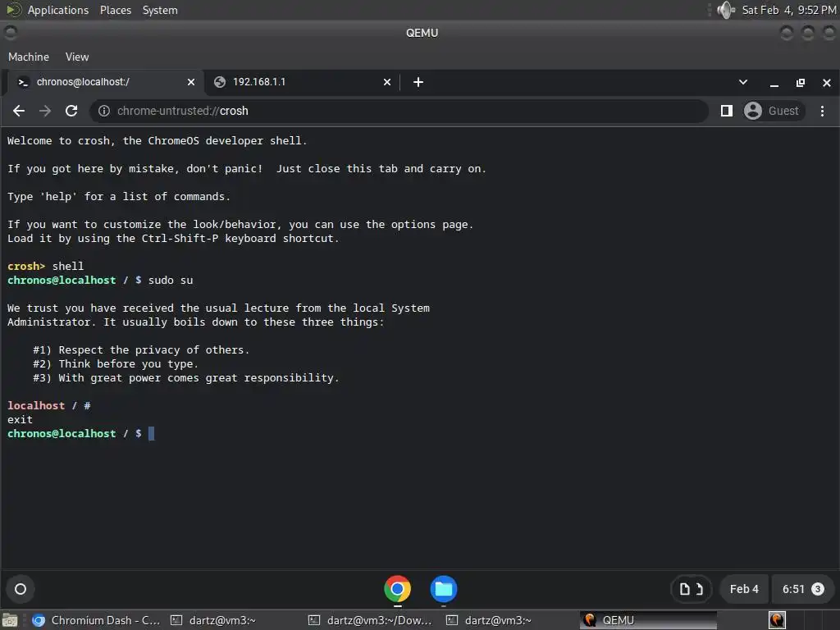Click the chrome-untrusted://crosh address bar
This screenshot has width=840, height=630.
(399, 111)
